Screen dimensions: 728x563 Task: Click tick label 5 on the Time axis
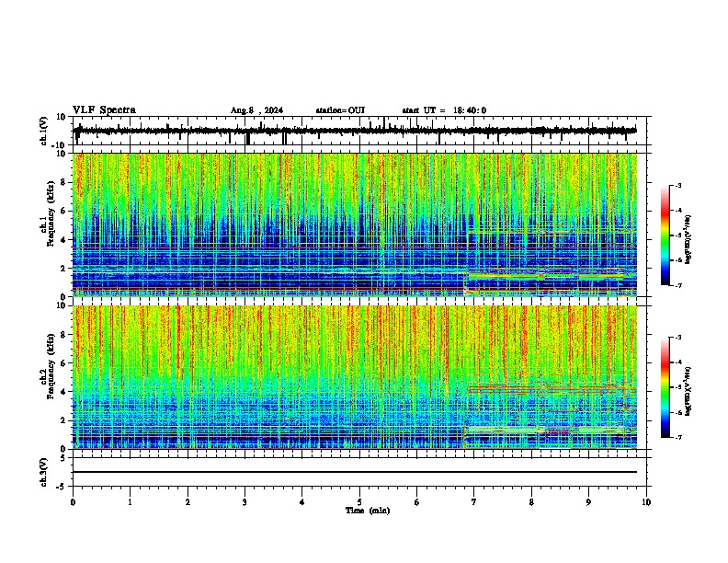click(359, 502)
